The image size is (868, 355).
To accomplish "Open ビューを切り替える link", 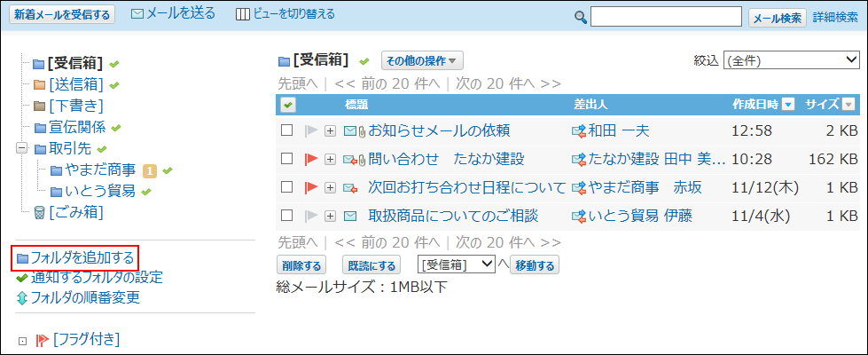I will click(x=293, y=14).
